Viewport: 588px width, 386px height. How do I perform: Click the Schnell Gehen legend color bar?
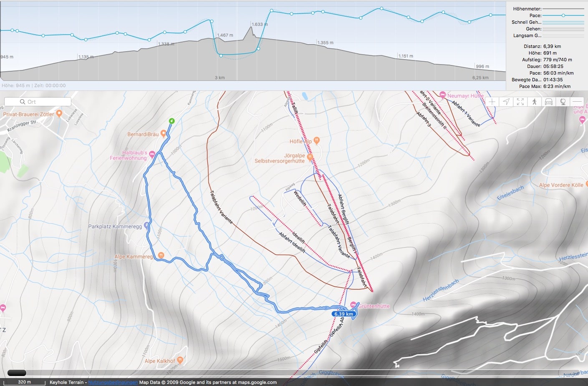[563, 22]
